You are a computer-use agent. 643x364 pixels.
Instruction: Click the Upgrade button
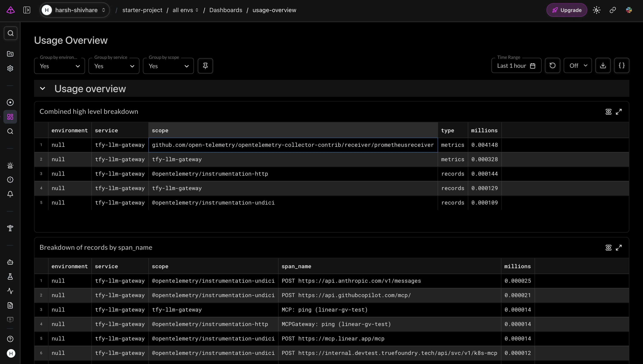pos(567,10)
